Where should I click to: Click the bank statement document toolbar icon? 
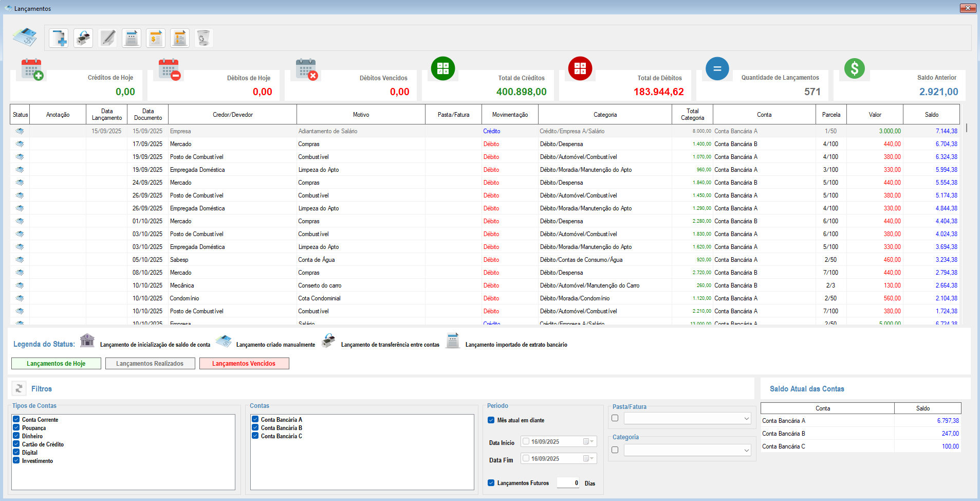132,38
